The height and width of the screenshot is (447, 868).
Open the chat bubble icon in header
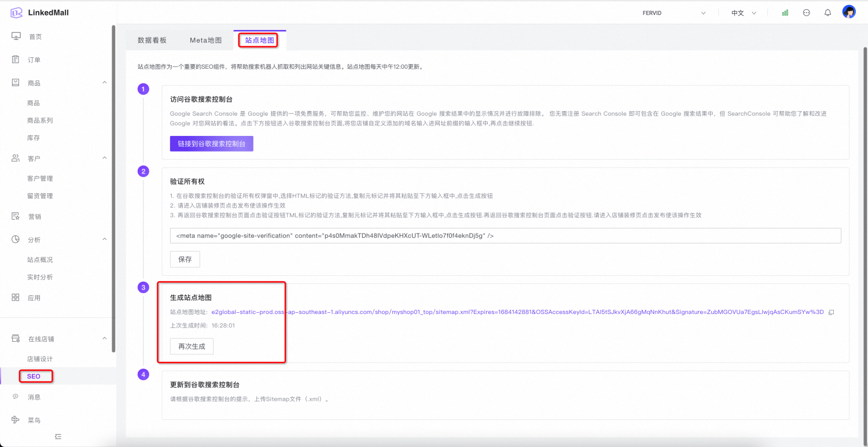click(806, 13)
